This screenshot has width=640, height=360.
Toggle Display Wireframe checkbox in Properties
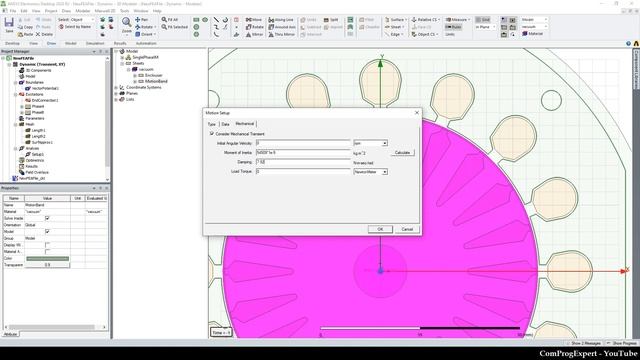(x=47, y=245)
